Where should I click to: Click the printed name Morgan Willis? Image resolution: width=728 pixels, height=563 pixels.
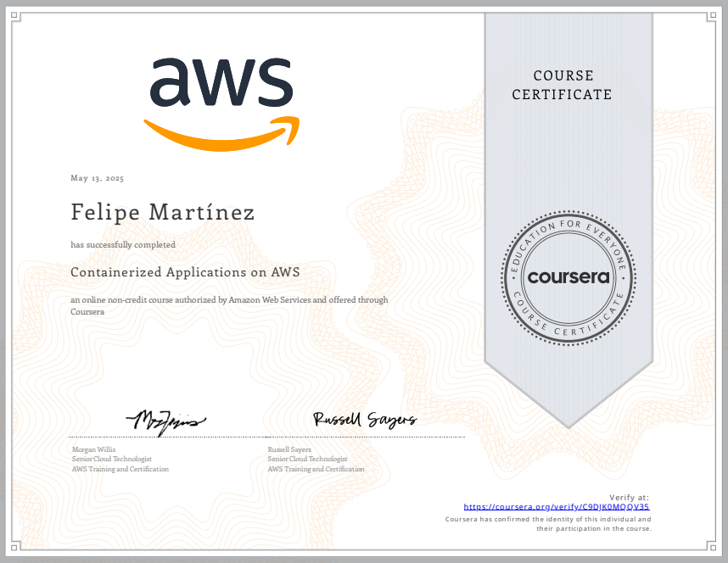[94, 449]
